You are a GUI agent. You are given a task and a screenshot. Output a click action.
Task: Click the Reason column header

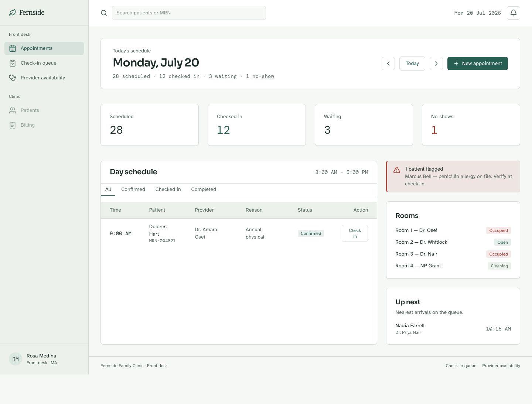[254, 210]
